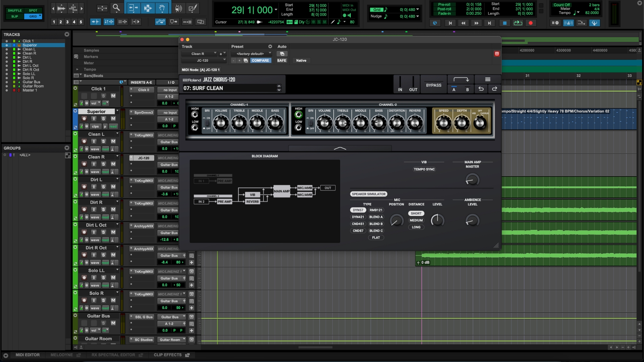644x362 pixels.
Task: Select the RMB121 microphone type
Action: tap(376, 210)
